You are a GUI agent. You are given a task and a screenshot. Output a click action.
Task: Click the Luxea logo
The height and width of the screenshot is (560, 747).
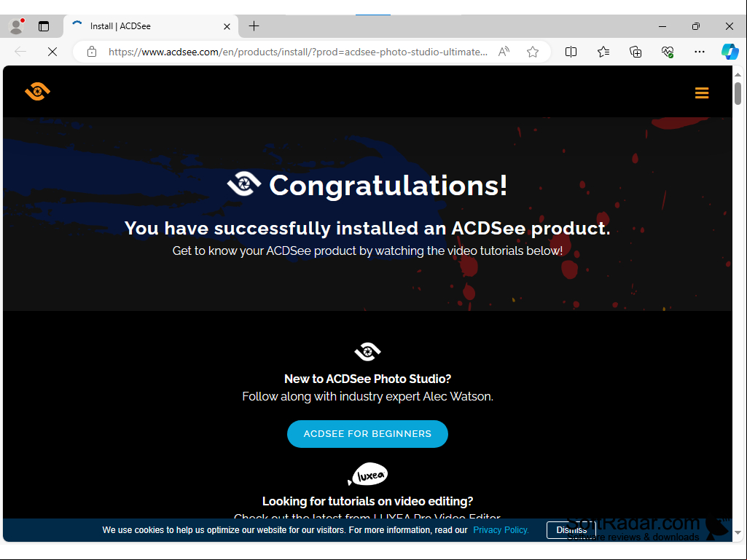(368, 474)
